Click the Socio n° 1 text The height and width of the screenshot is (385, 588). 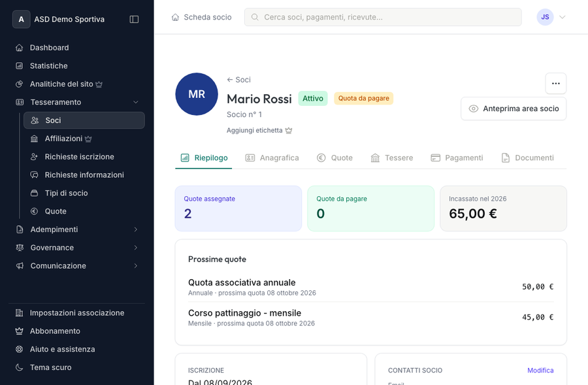pos(244,114)
